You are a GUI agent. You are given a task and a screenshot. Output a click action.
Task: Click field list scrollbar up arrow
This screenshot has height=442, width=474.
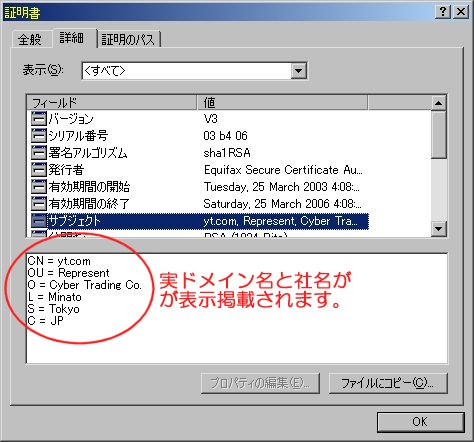[x=438, y=103]
